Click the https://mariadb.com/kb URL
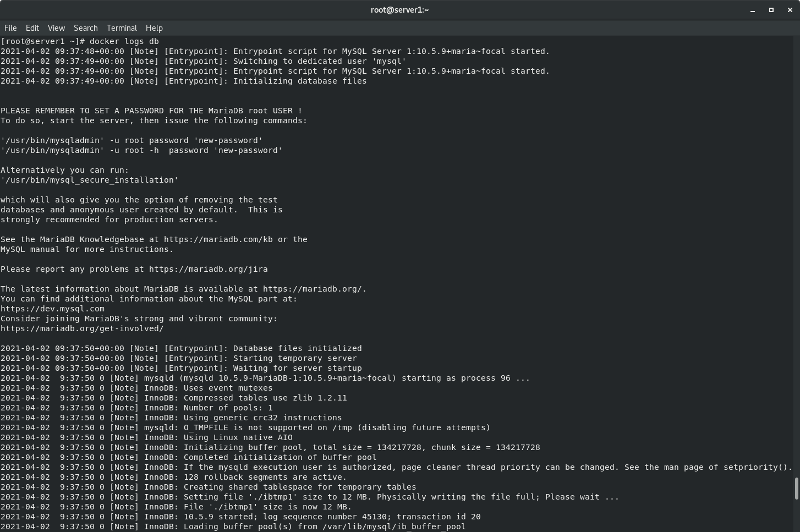800x532 pixels. tap(218, 239)
